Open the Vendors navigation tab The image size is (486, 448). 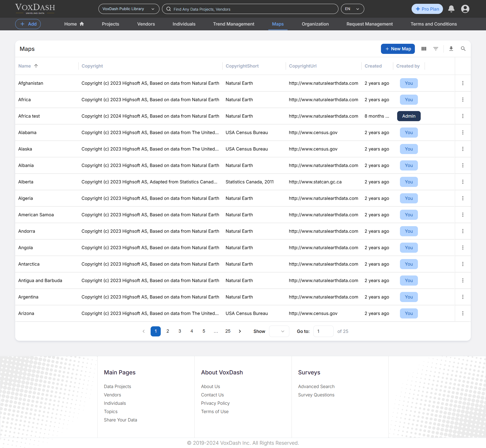click(146, 24)
